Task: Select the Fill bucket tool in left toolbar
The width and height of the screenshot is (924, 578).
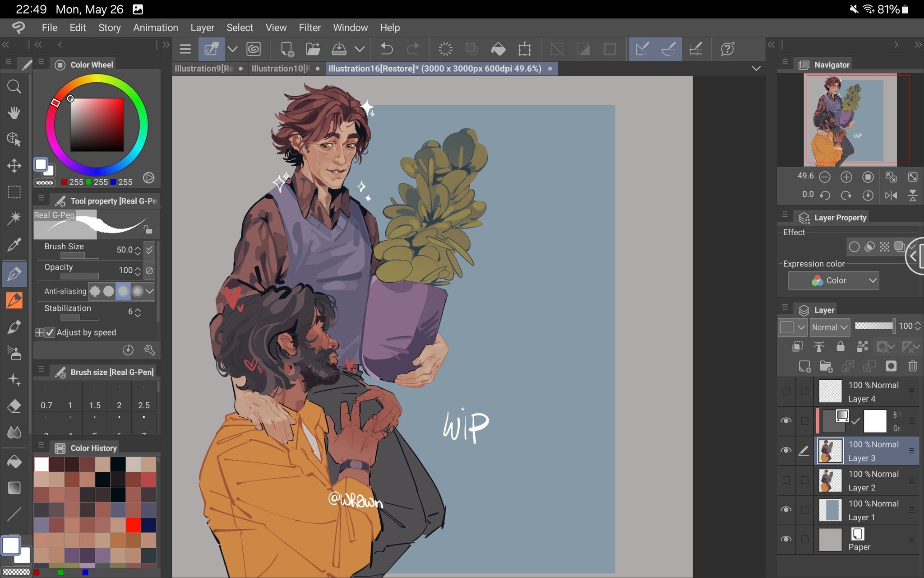Action: (x=14, y=461)
